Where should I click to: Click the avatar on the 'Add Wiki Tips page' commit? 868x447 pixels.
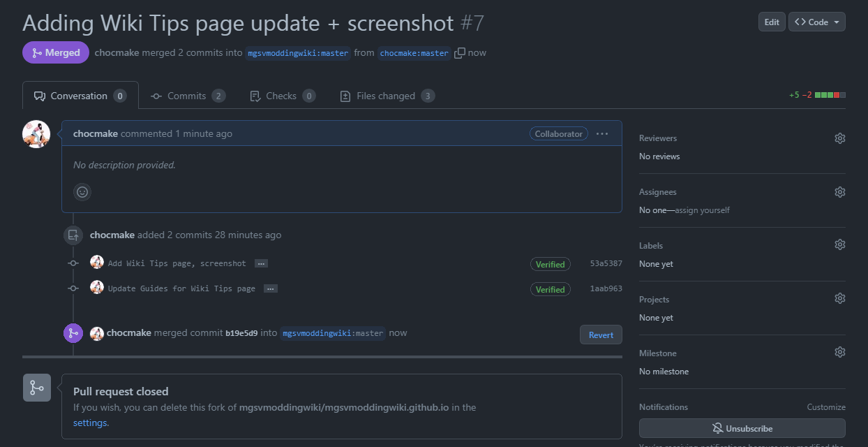point(97,263)
